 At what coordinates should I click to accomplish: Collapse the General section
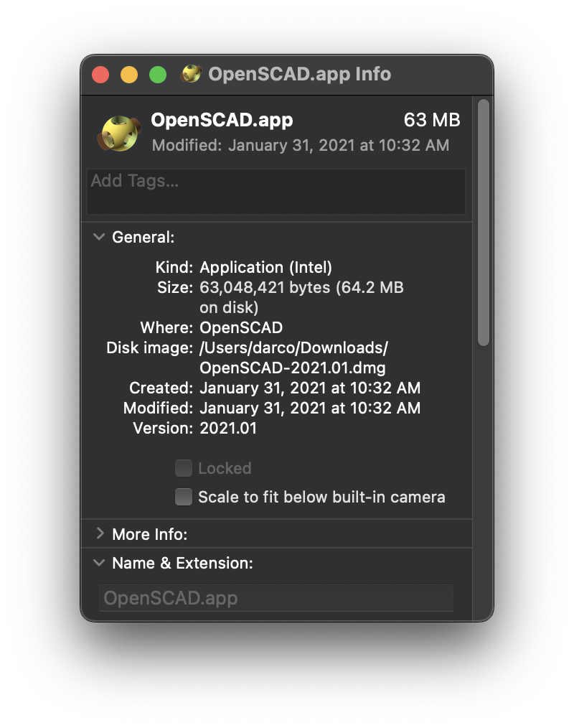98,237
